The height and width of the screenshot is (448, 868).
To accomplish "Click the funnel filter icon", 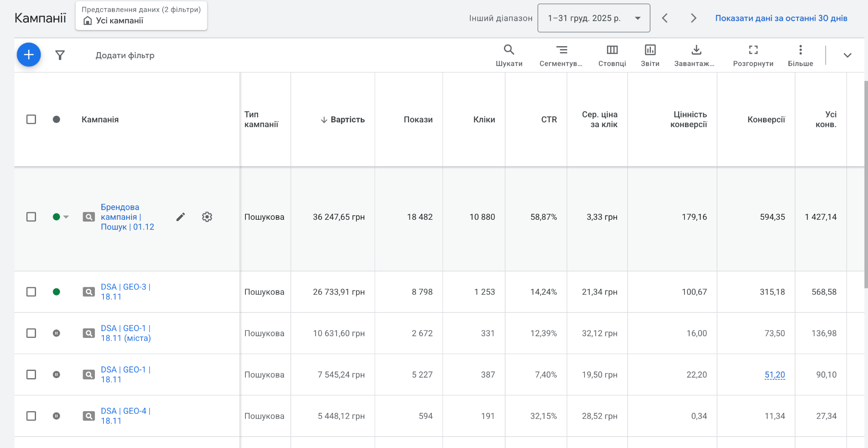I will pyautogui.click(x=60, y=55).
